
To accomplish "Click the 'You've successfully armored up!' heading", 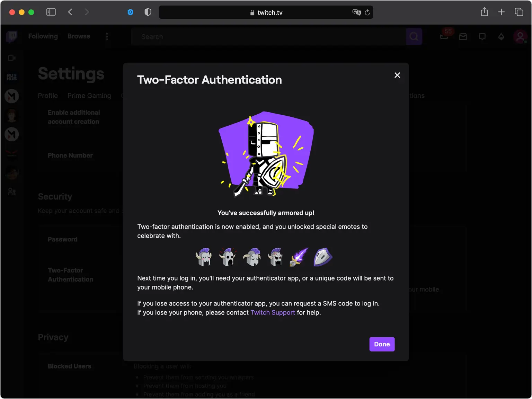I will [x=266, y=213].
